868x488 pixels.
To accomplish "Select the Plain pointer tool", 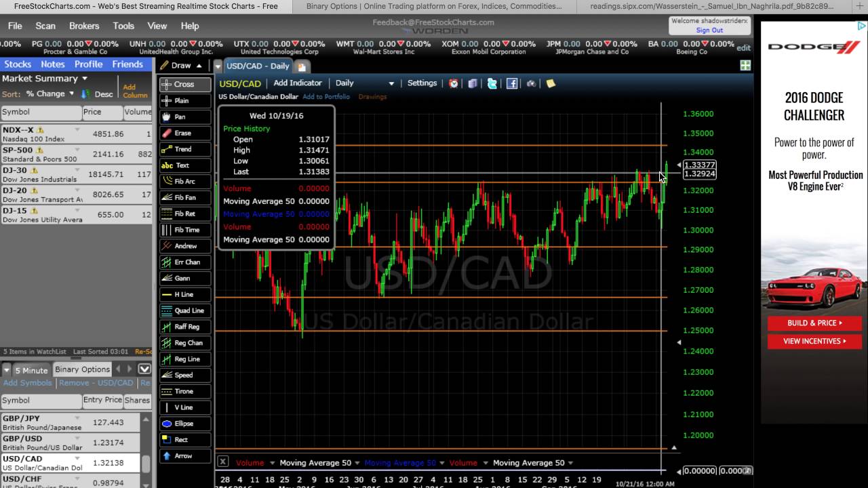I will pos(185,100).
